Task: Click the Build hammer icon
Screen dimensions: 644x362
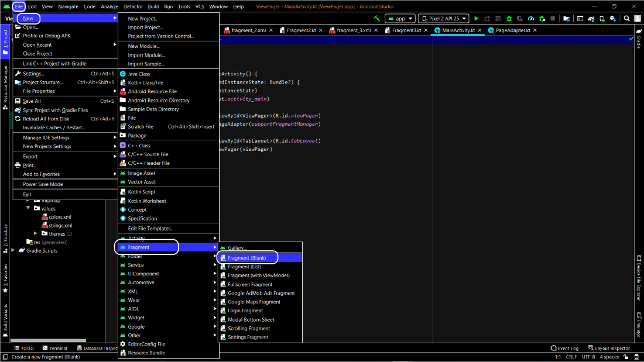Action: pyautogui.click(x=376, y=19)
